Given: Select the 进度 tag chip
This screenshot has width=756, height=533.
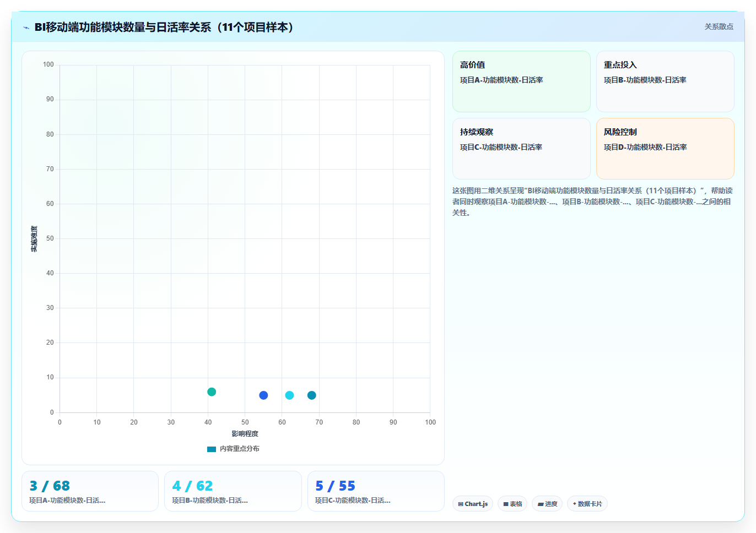Looking at the screenshot, I should (547, 504).
